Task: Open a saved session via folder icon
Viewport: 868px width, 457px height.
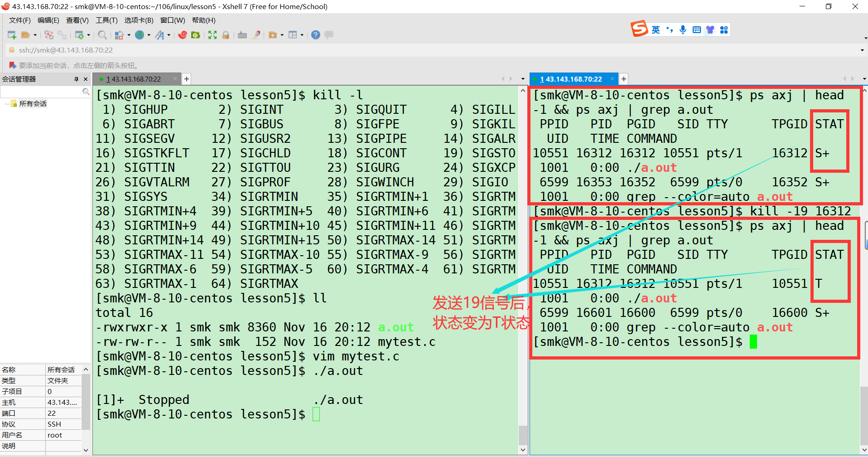Action: pyautogui.click(x=25, y=35)
